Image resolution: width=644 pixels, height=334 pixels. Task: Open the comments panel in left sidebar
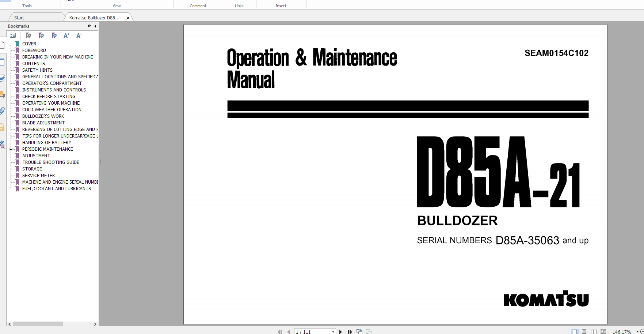tap(3, 94)
